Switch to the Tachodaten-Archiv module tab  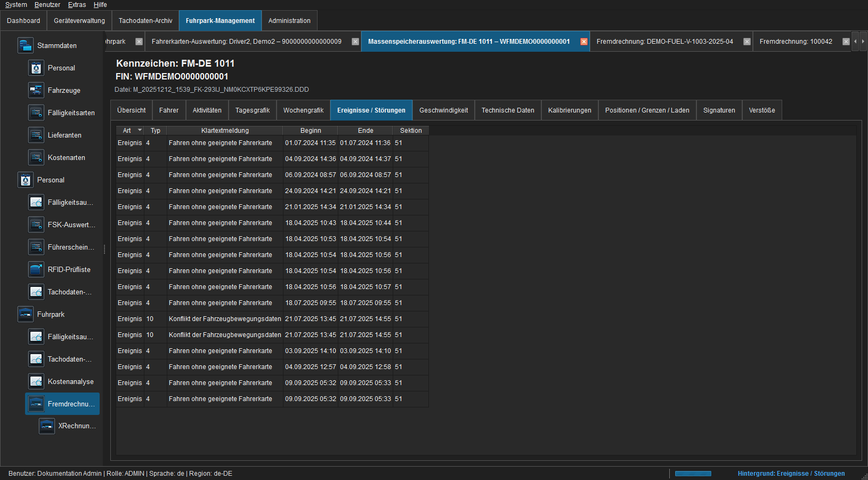[x=145, y=21]
